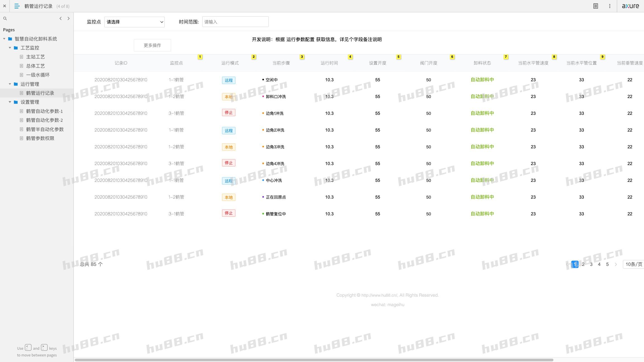Screen dimensions: 644x362
Task: Click the yellow note marker 1
Action: pyautogui.click(x=200, y=57)
